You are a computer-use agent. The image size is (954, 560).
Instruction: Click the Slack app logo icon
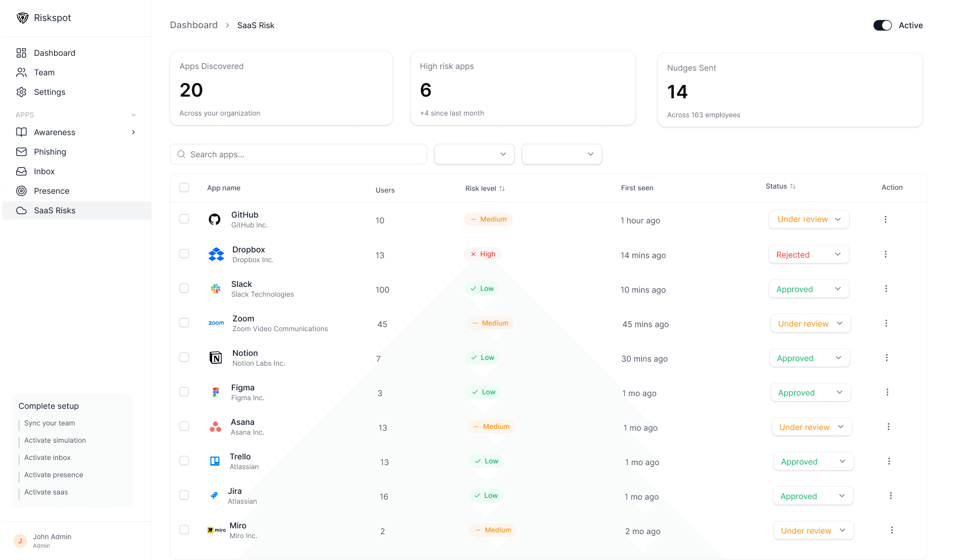pos(216,289)
